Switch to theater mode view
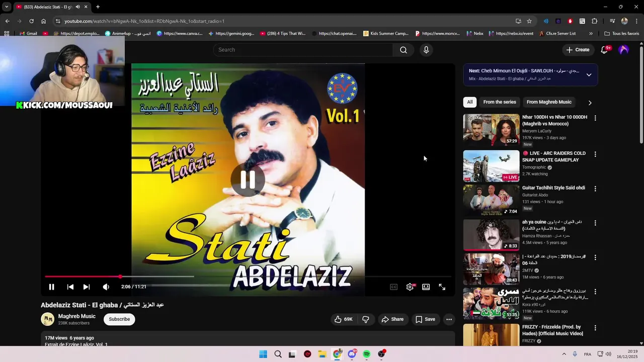Screen dimensions: 644x362 [426, 287]
